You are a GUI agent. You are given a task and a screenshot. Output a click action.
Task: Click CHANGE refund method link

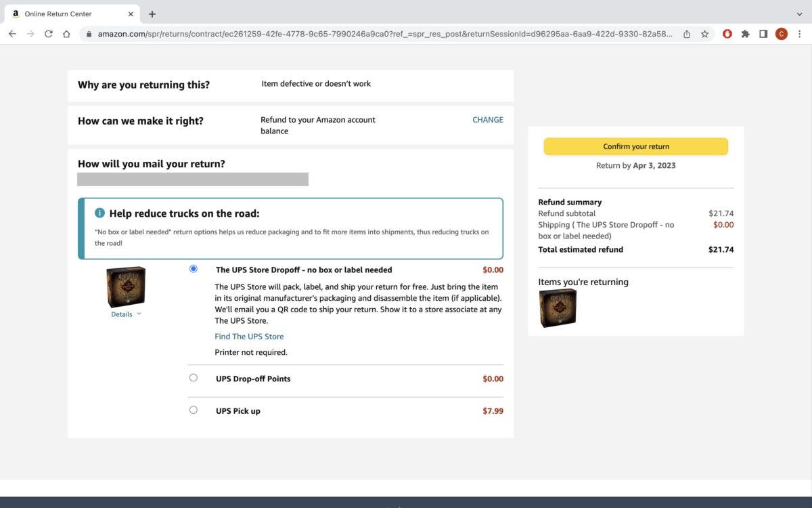(x=488, y=120)
